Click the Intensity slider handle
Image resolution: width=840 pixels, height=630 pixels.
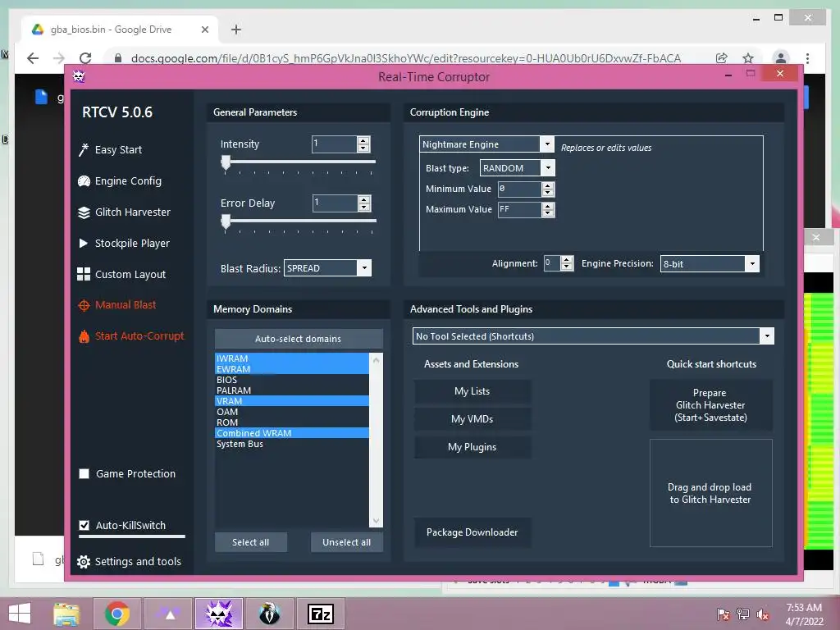pos(226,162)
